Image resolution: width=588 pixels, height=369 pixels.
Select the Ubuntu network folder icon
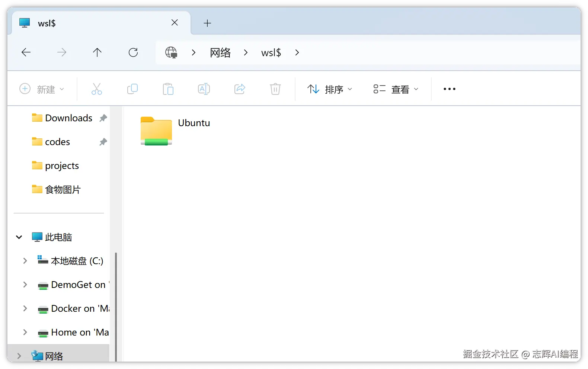click(x=156, y=131)
